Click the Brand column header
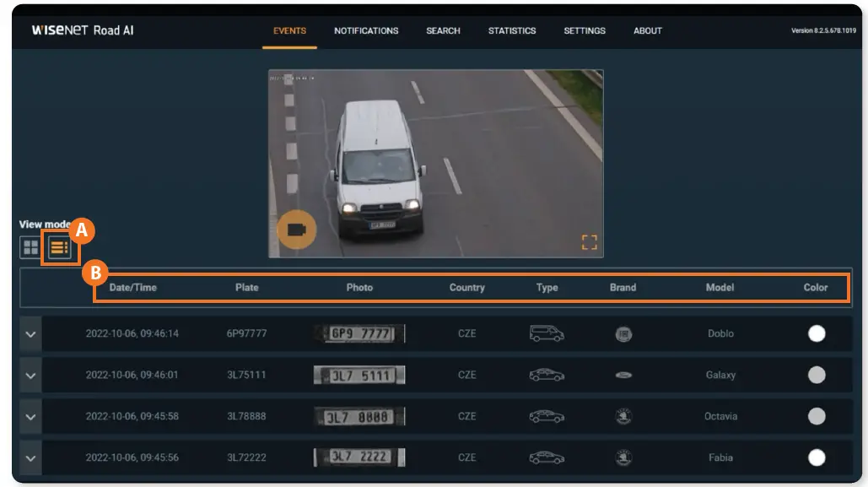 [x=623, y=288]
